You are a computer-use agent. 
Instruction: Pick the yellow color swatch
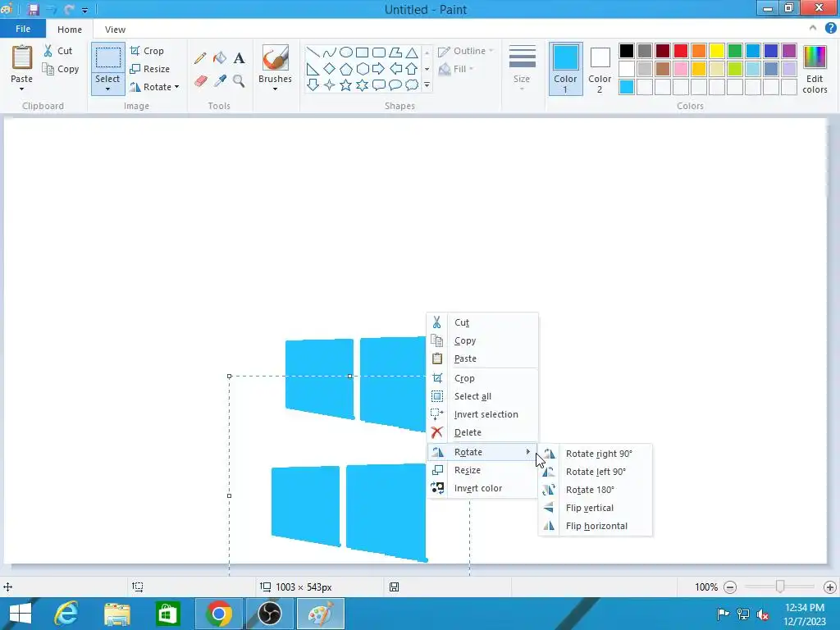(717, 51)
